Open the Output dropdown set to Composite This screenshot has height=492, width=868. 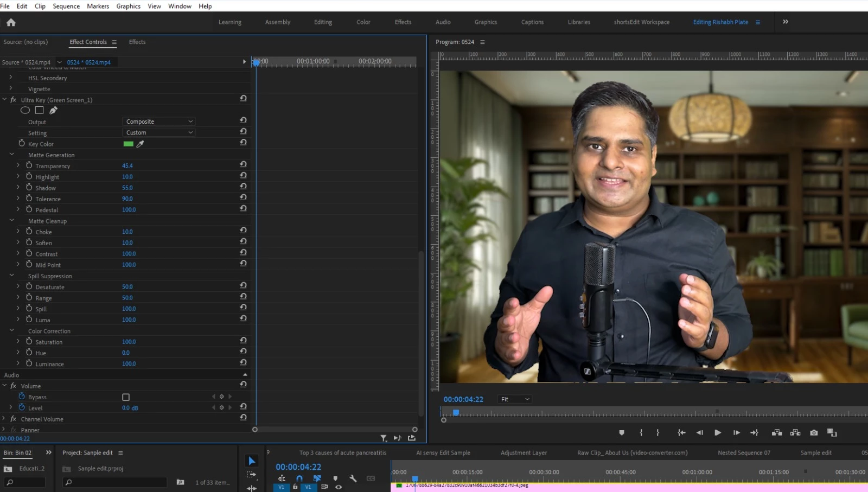(x=159, y=122)
